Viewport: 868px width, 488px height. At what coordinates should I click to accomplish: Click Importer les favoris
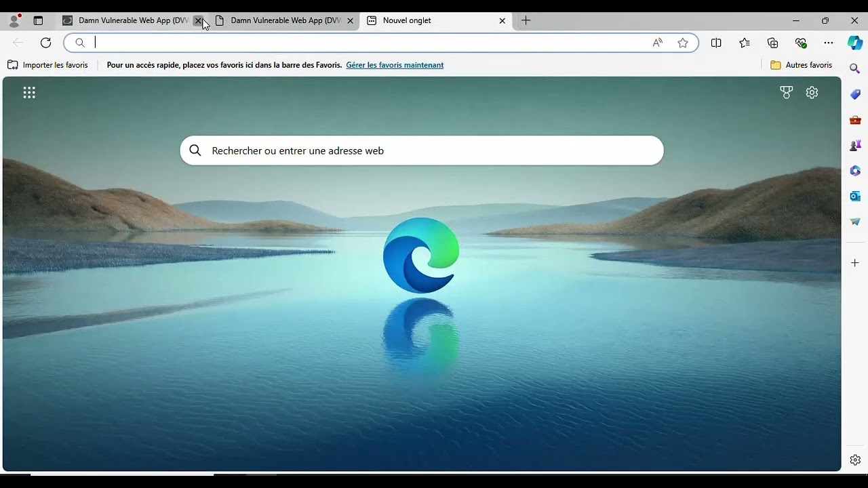coord(47,65)
